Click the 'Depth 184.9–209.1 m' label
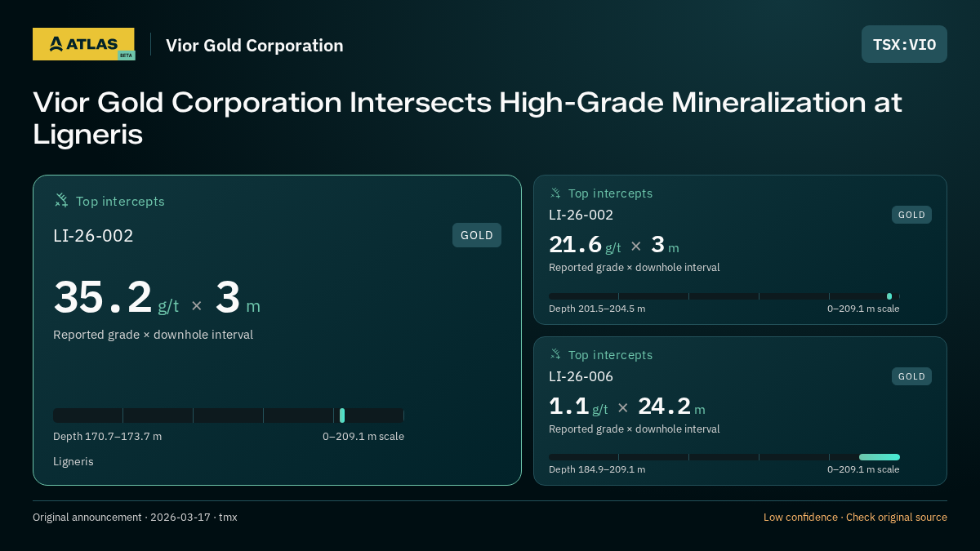Image resolution: width=980 pixels, height=551 pixels. (597, 469)
